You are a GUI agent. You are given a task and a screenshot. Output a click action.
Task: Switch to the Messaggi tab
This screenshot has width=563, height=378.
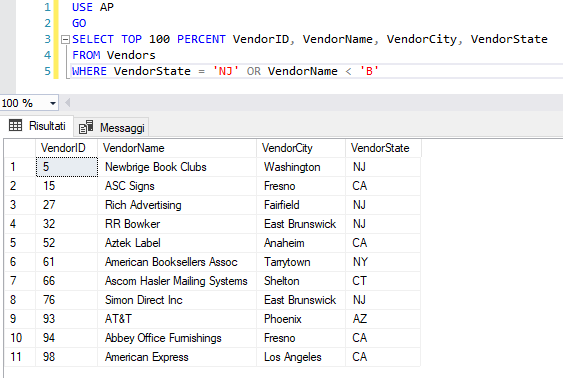click(112, 127)
